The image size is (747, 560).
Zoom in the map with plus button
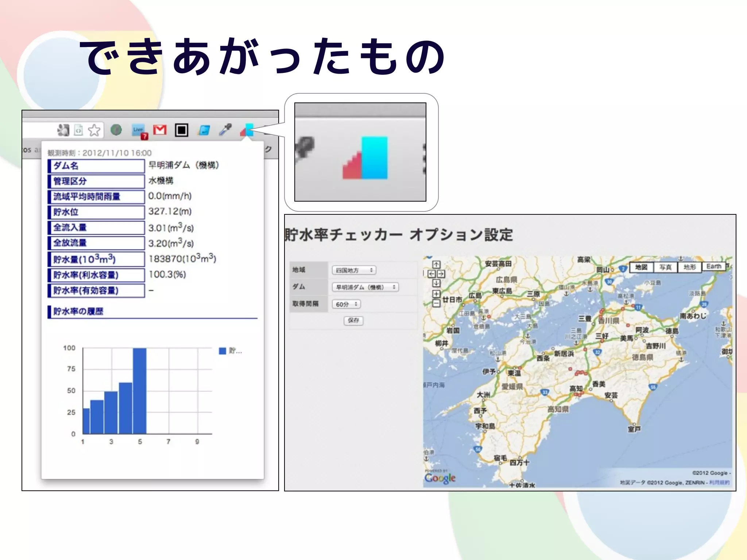coord(436,294)
